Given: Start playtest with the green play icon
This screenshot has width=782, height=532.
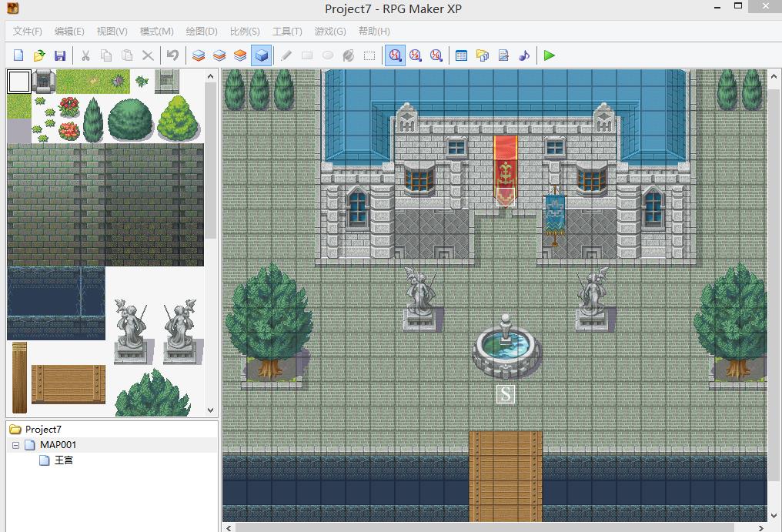Looking at the screenshot, I should coord(550,55).
